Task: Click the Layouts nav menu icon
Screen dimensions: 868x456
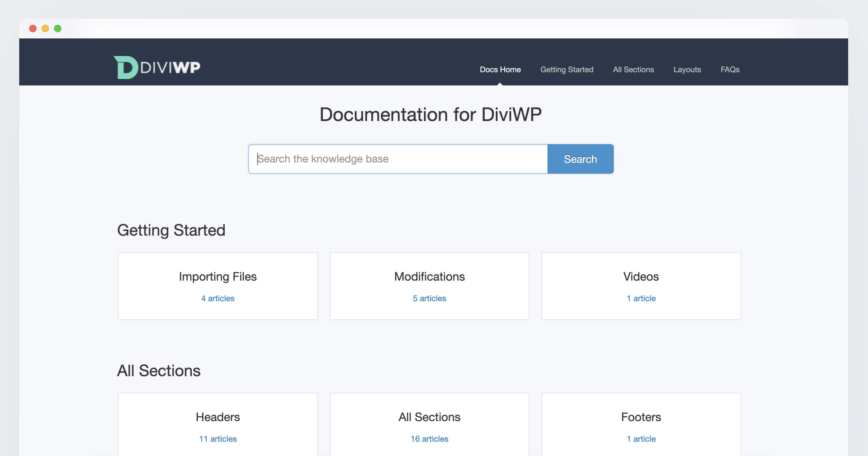Action: (687, 69)
